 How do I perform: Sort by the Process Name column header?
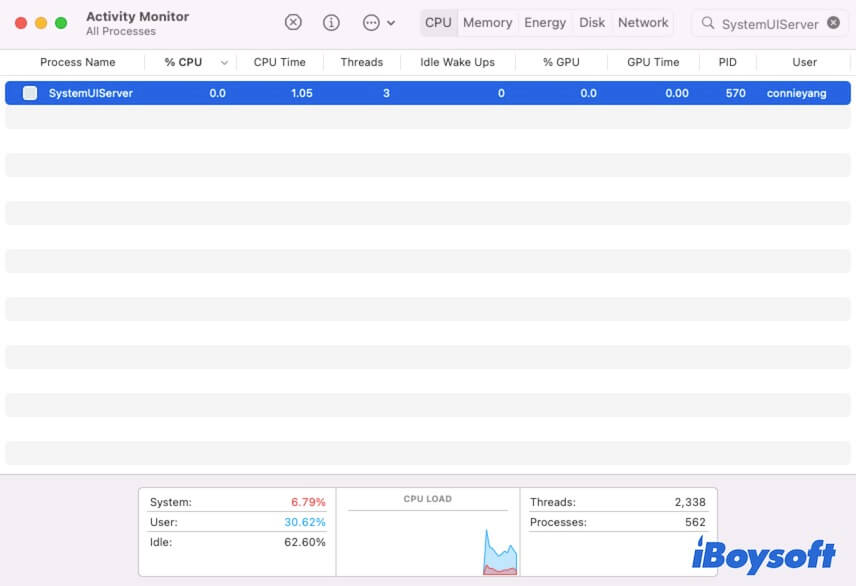click(x=77, y=62)
